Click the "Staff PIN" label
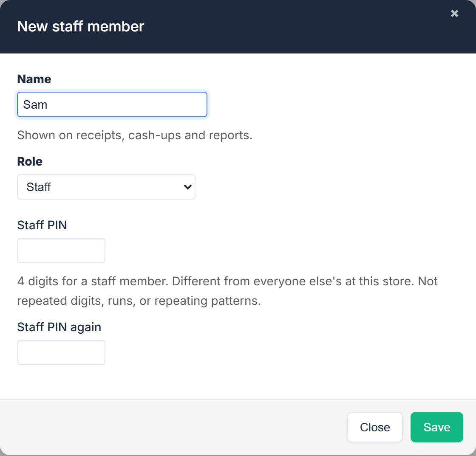Screen dimensions: 476x456 click(x=42, y=225)
